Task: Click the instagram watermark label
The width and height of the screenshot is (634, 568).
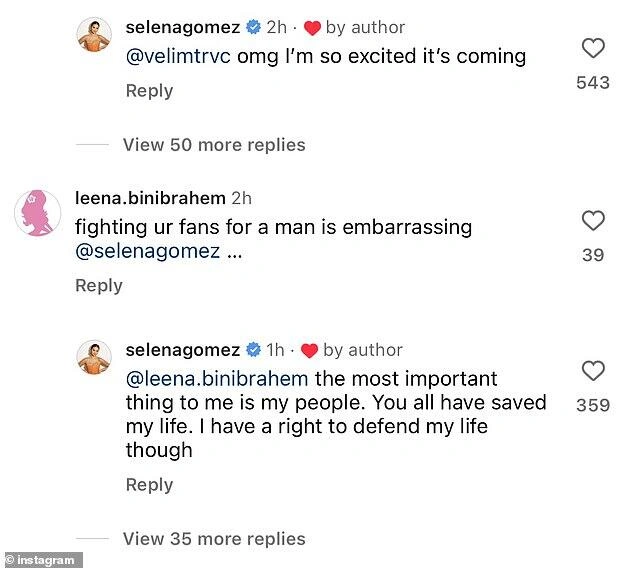Action: point(40,560)
